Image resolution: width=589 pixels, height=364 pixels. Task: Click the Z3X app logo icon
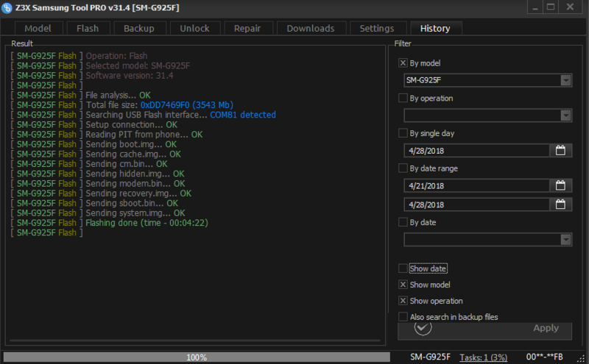(x=7, y=7)
